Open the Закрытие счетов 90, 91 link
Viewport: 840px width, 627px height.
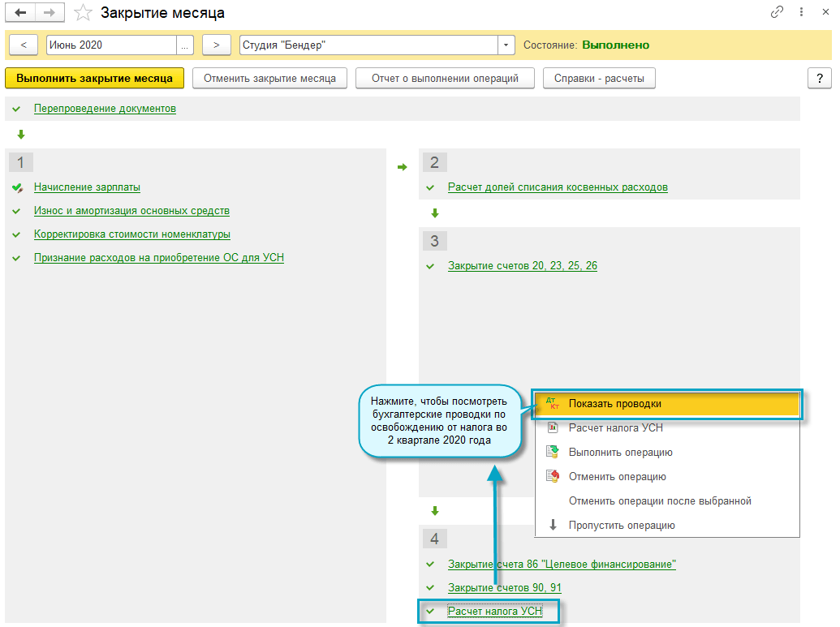click(x=505, y=588)
